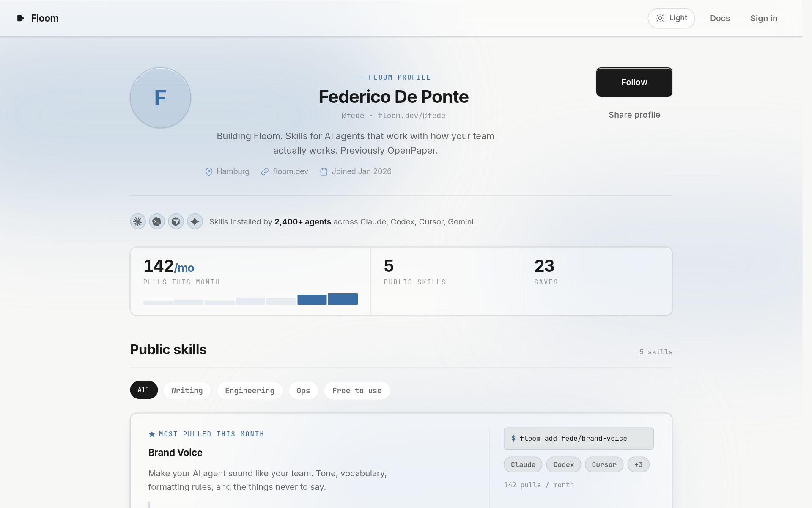The width and height of the screenshot is (812, 508).
Task: Click the tallest bar in pulls chart
Action: coord(343,299)
